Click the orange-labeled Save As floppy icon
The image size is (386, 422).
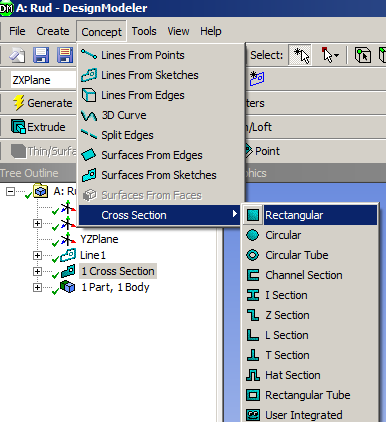click(x=65, y=55)
